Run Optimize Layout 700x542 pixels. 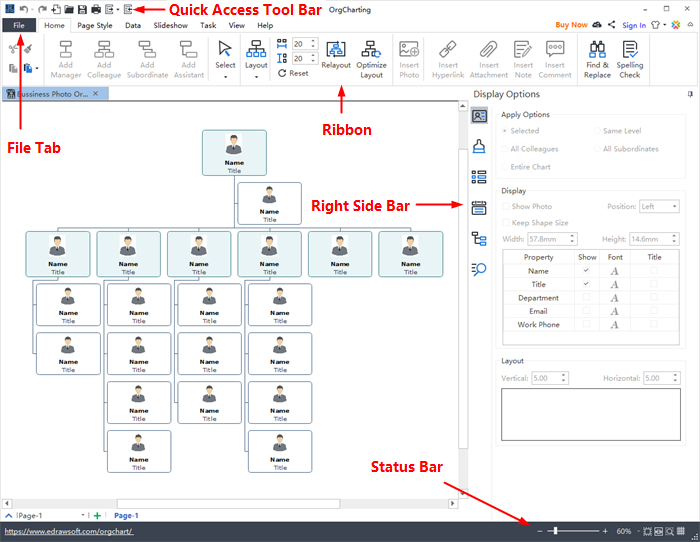[371, 59]
